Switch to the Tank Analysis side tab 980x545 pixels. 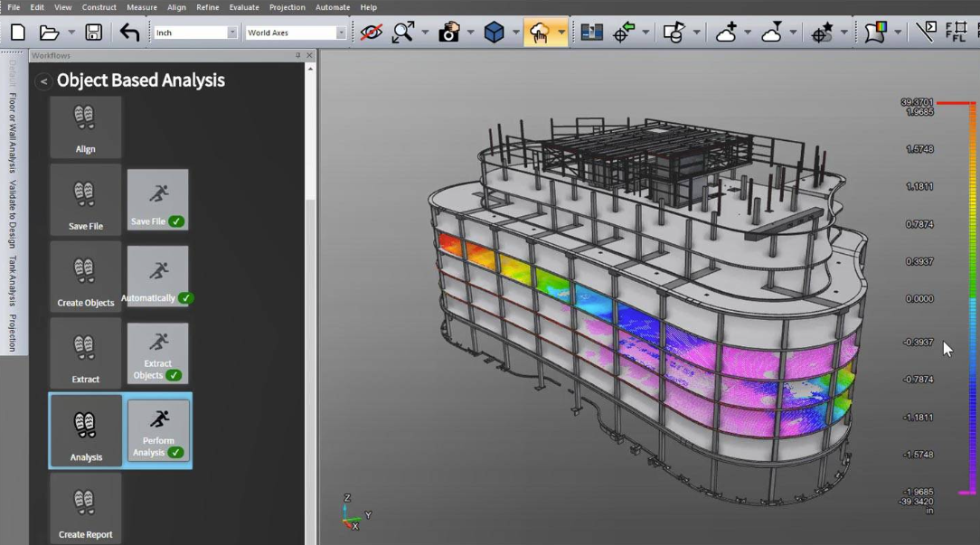click(13, 280)
